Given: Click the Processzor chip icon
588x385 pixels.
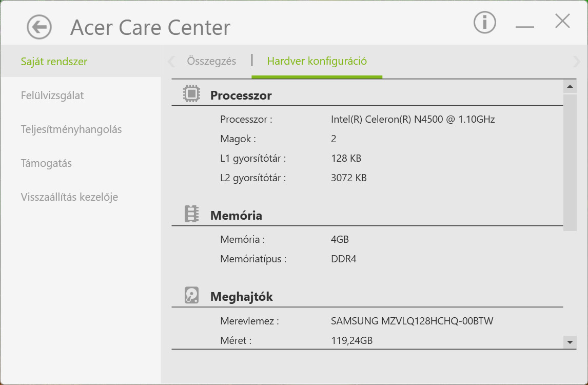Looking at the screenshot, I should [x=191, y=93].
